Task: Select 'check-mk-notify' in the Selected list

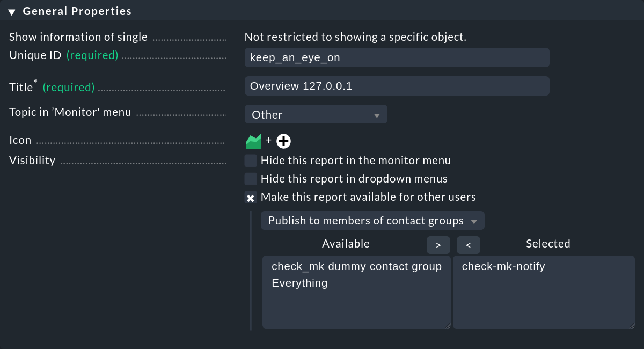Action: (503, 266)
